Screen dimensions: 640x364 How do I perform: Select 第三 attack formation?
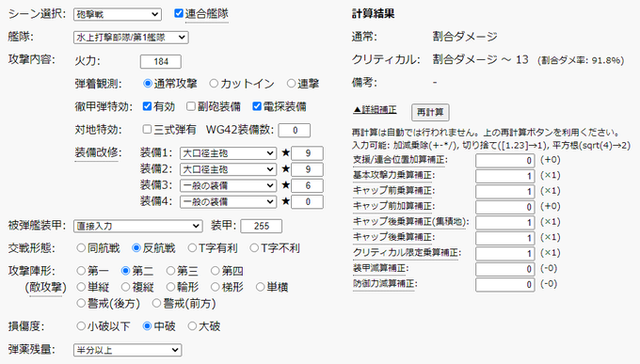pos(170,271)
